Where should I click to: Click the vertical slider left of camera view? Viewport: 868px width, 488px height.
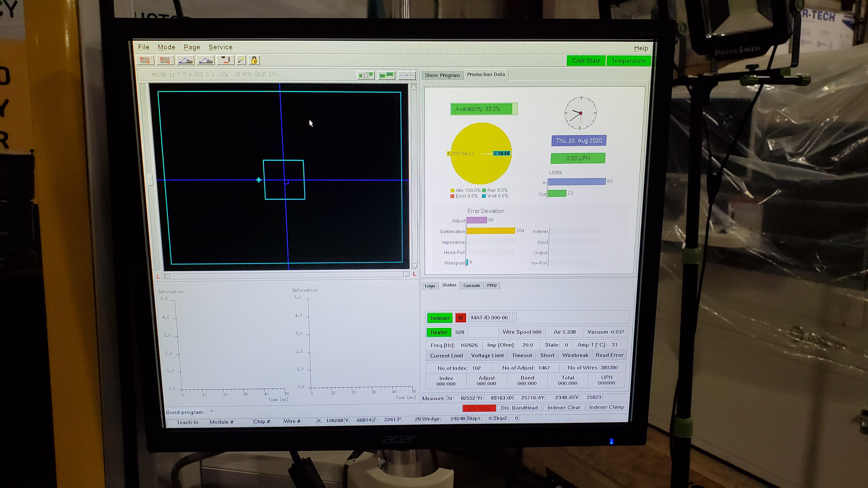pyautogui.click(x=151, y=179)
